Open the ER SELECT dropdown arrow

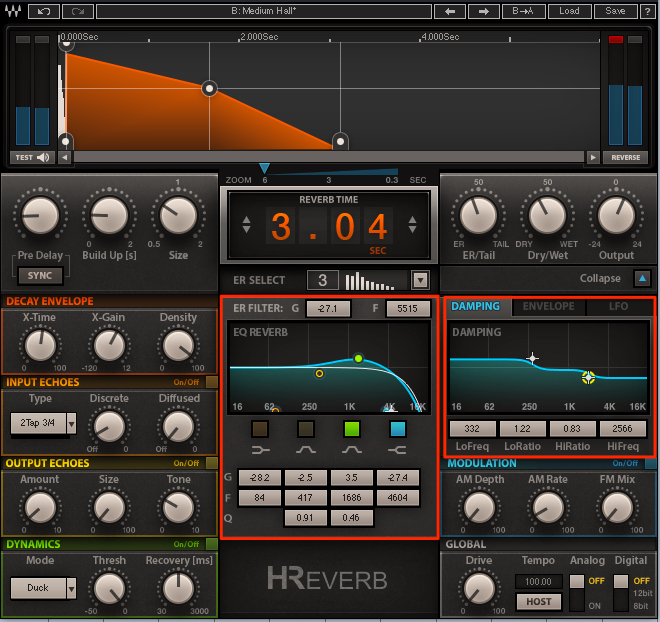click(x=420, y=280)
